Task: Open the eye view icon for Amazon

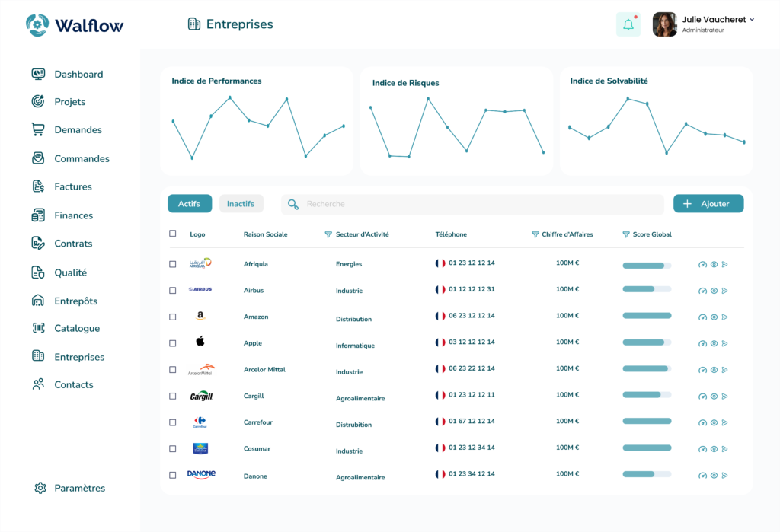Action: click(713, 316)
